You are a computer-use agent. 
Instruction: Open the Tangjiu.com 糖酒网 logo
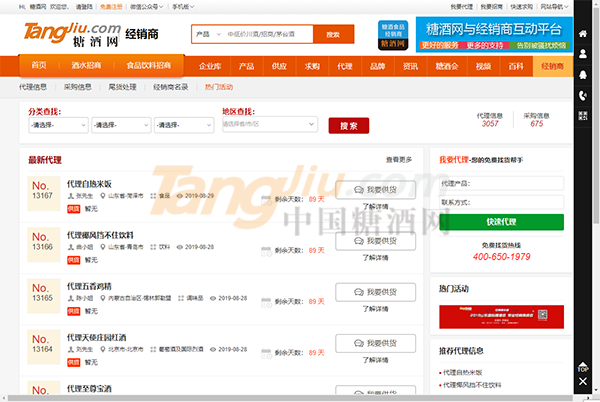(x=72, y=34)
